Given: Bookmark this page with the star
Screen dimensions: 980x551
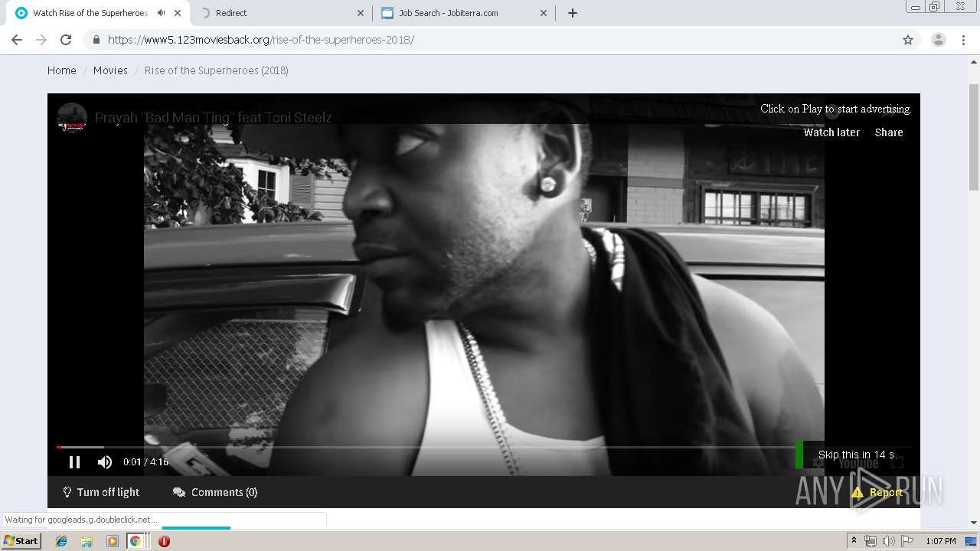Looking at the screenshot, I should 908,40.
